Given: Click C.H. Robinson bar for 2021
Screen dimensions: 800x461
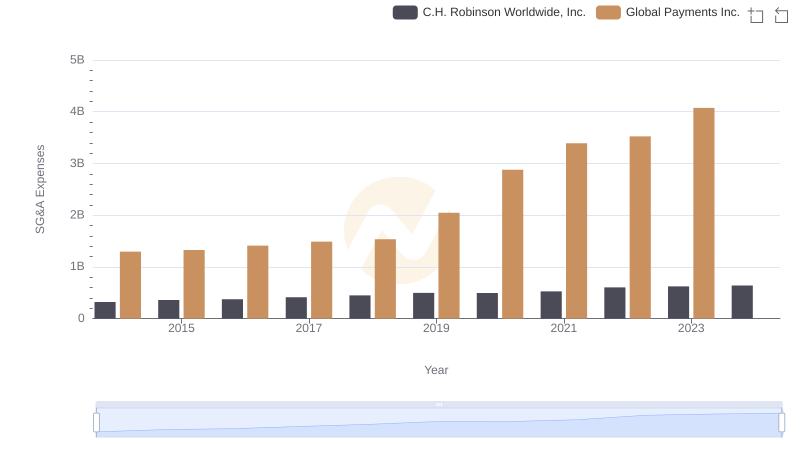Looking at the screenshot, I should tap(551, 305).
